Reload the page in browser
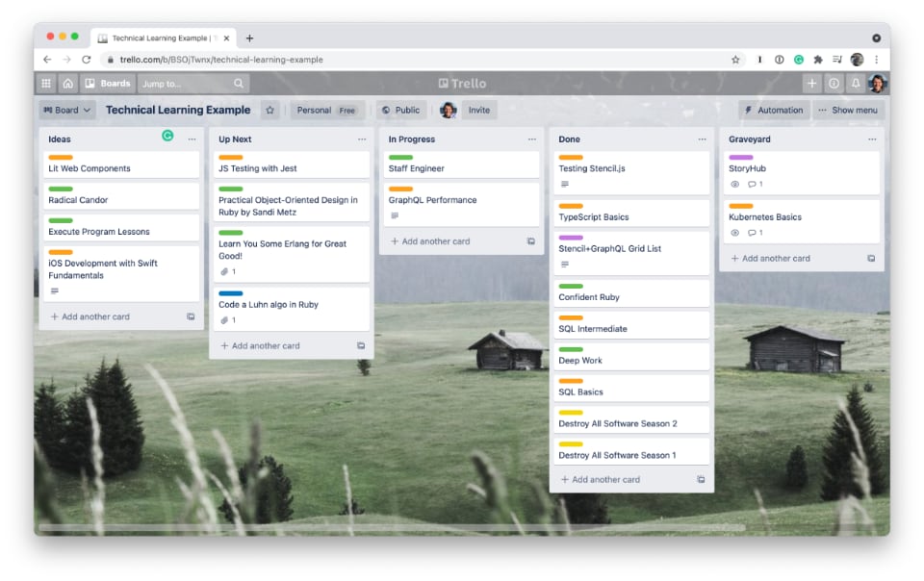924x581 pixels. [x=86, y=60]
